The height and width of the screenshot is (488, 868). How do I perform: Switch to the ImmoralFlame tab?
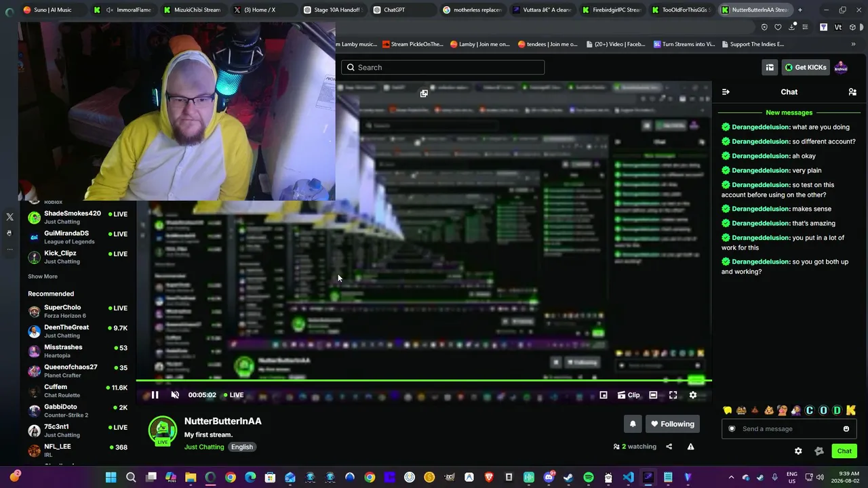(x=123, y=10)
